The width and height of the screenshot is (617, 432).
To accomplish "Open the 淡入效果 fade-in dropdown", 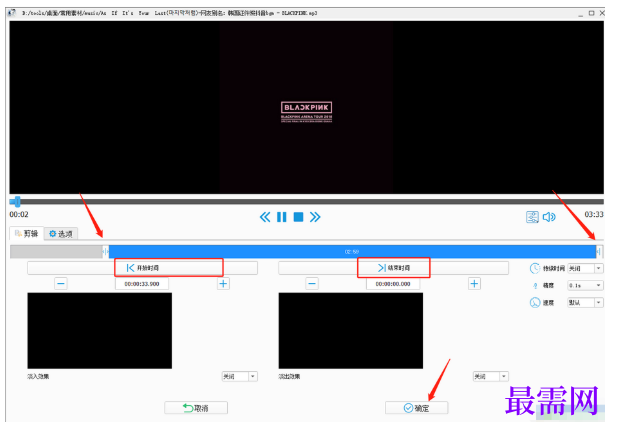I will pos(240,377).
